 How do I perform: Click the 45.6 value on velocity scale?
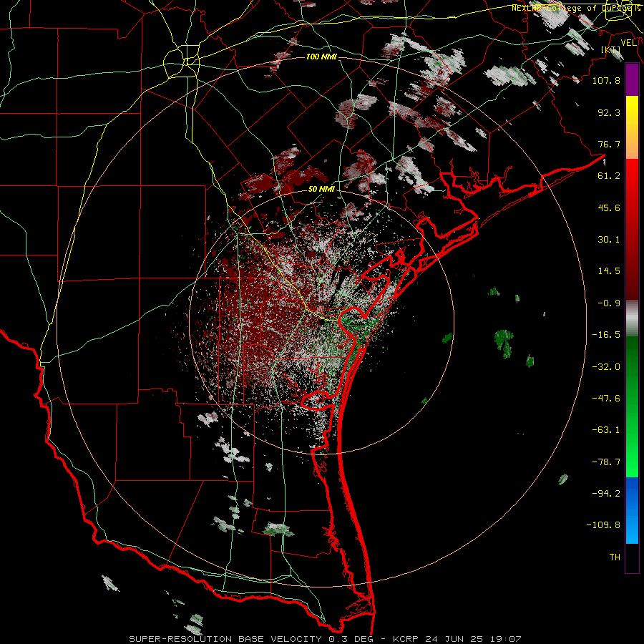[609, 208]
